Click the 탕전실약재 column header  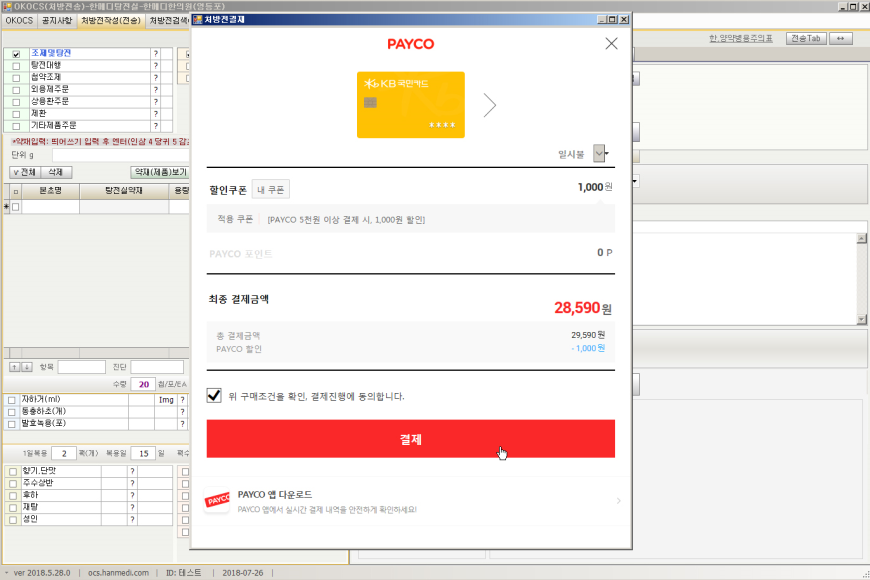pos(124,191)
